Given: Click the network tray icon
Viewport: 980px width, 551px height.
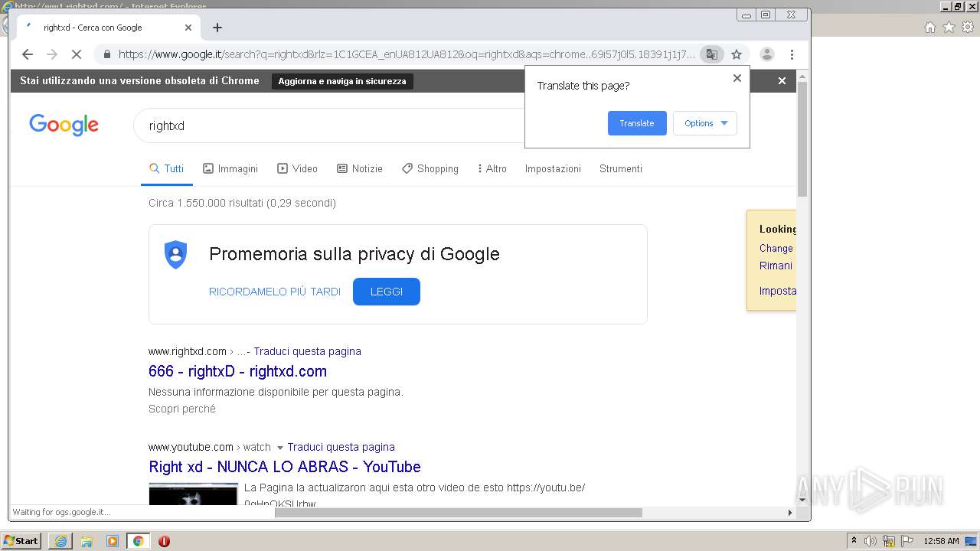Looking at the screenshot, I should pyautogui.click(x=889, y=541).
